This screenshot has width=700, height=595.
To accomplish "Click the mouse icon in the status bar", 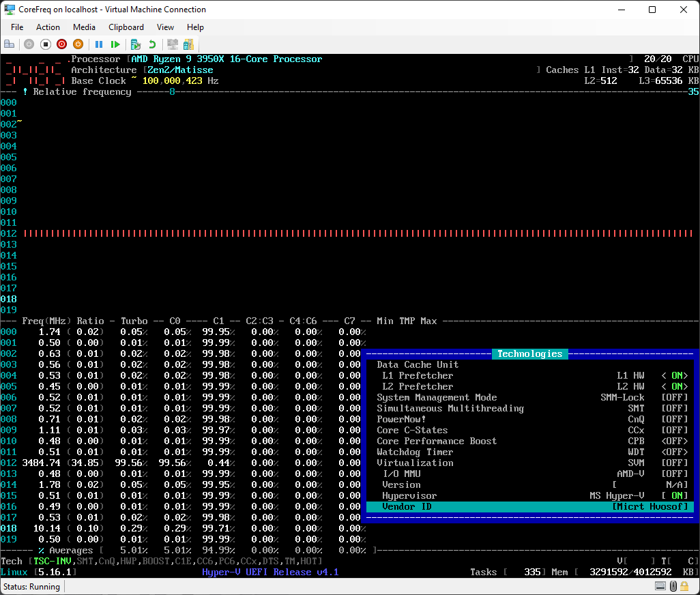I will (673, 586).
